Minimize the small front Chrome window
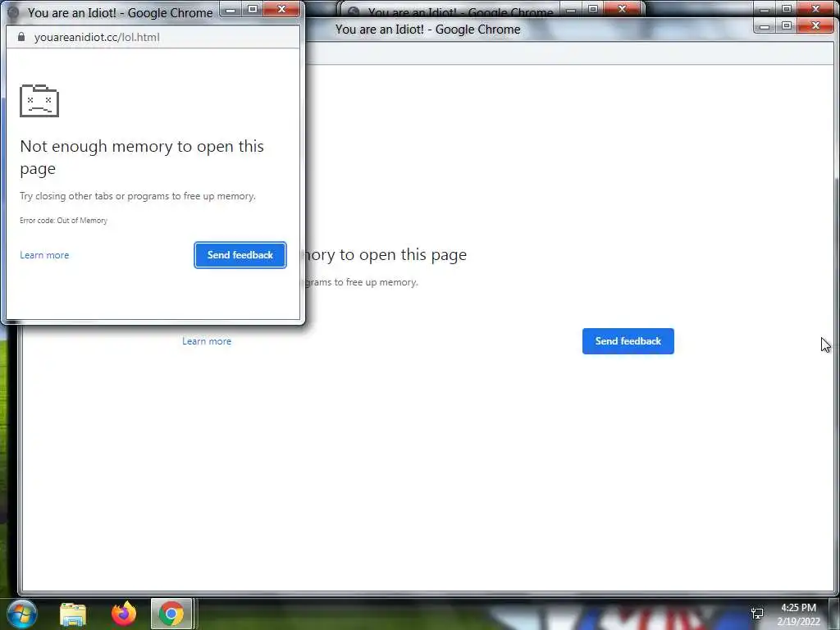 [231, 10]
